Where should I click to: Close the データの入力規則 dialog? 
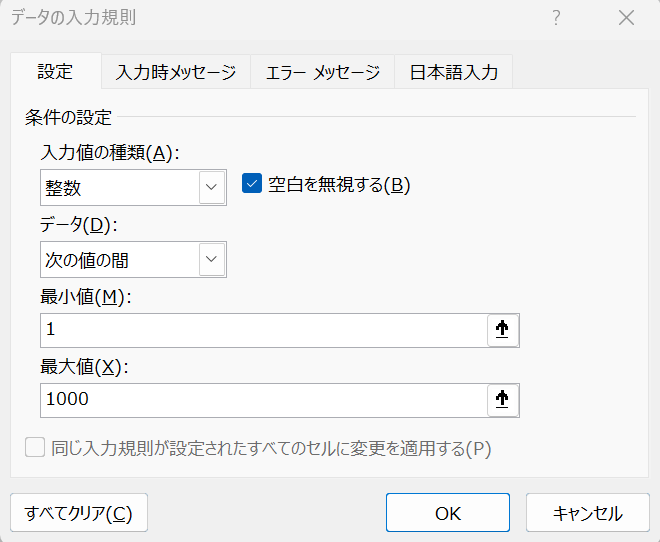626,18
